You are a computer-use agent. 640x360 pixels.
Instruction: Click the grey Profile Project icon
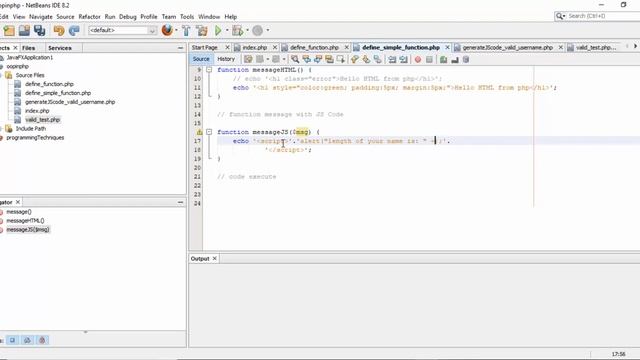pyautogui.click(x=258, y=31)
